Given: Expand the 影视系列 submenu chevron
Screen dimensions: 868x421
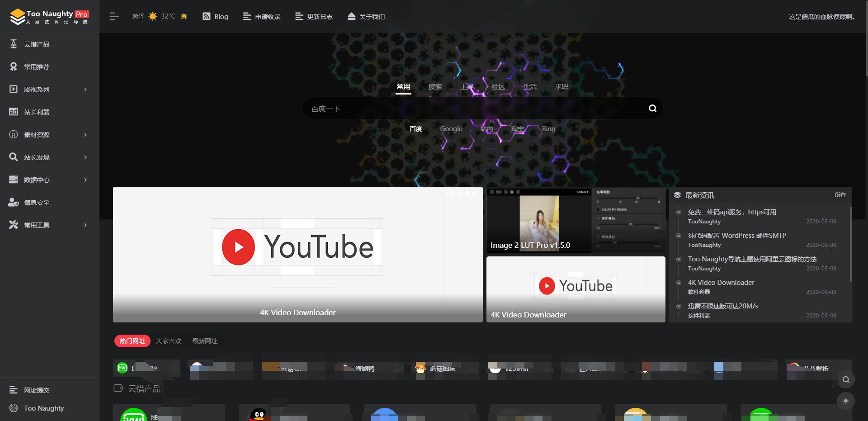Looking at the screenshot, I should pyautogui.click(x=85, y=90).
